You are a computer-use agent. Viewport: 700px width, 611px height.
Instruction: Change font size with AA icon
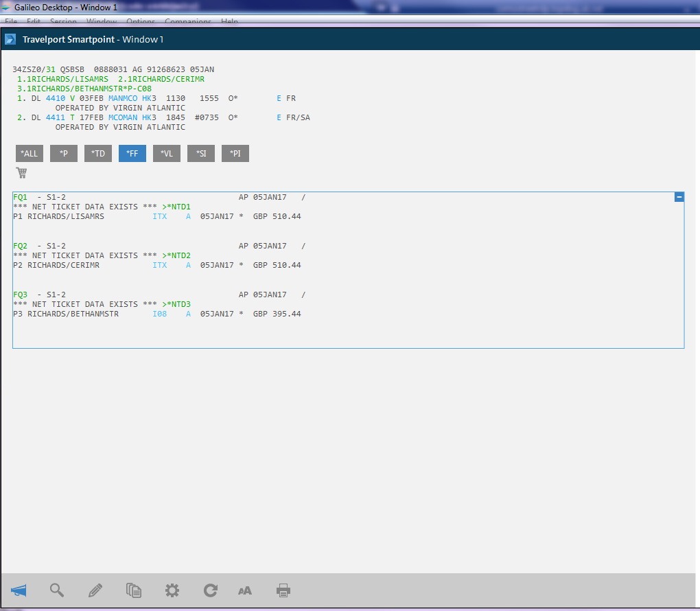244,591
